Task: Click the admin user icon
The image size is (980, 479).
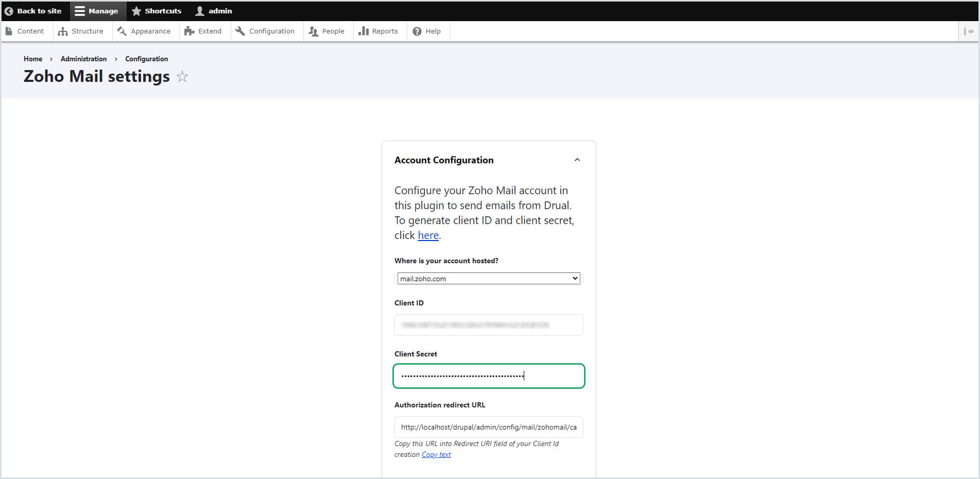Action: click(x=200, y=11)
